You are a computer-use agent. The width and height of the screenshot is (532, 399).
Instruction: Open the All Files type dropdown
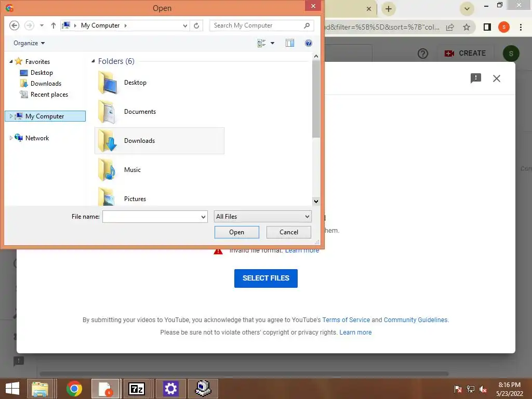[262, 217]
